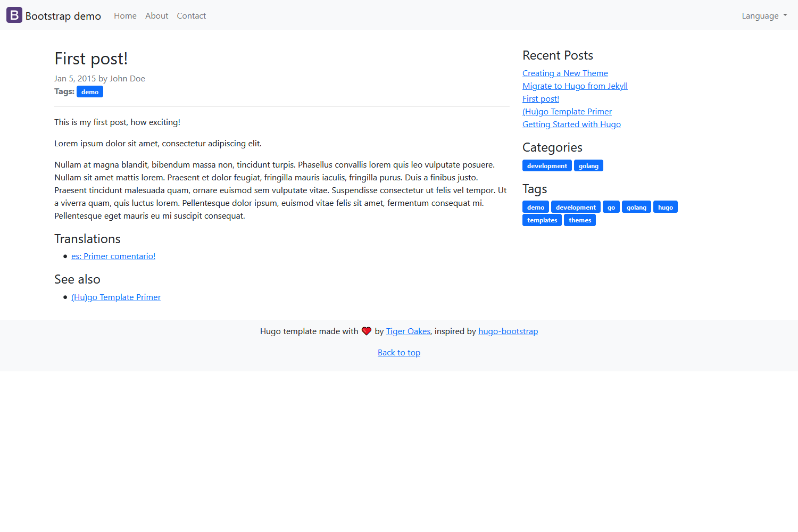Open '(Hu)go Template Primer' under See also

tap(116, 297)
